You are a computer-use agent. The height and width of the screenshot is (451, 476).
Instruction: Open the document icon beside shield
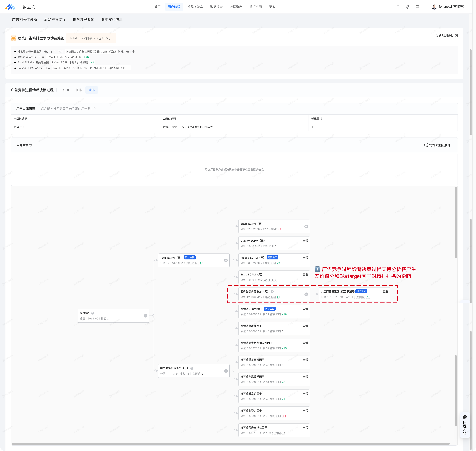pos(418,7)
